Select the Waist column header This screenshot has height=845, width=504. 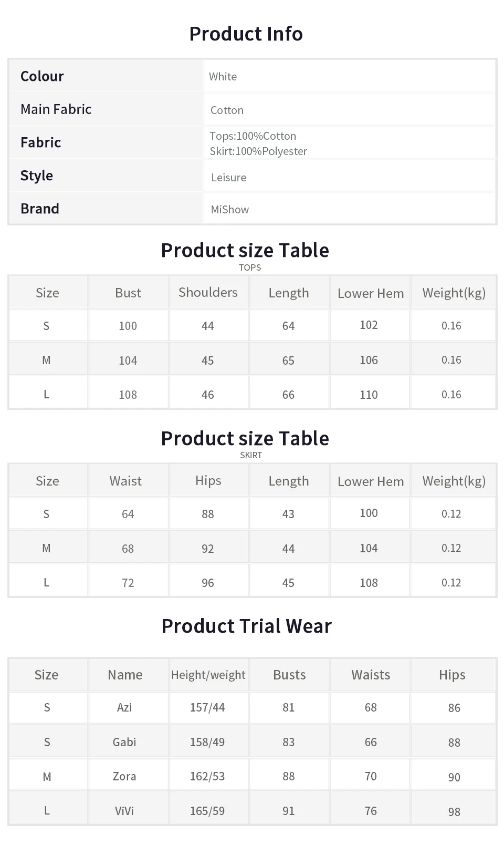125,481
